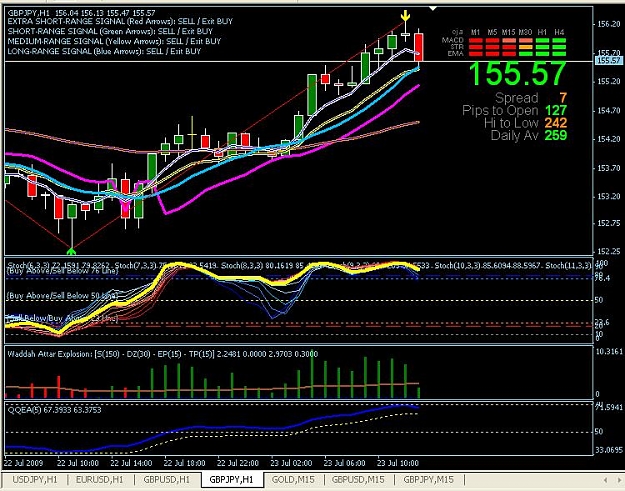Click the 154.20 price axis label

click(x=609, y=139)
